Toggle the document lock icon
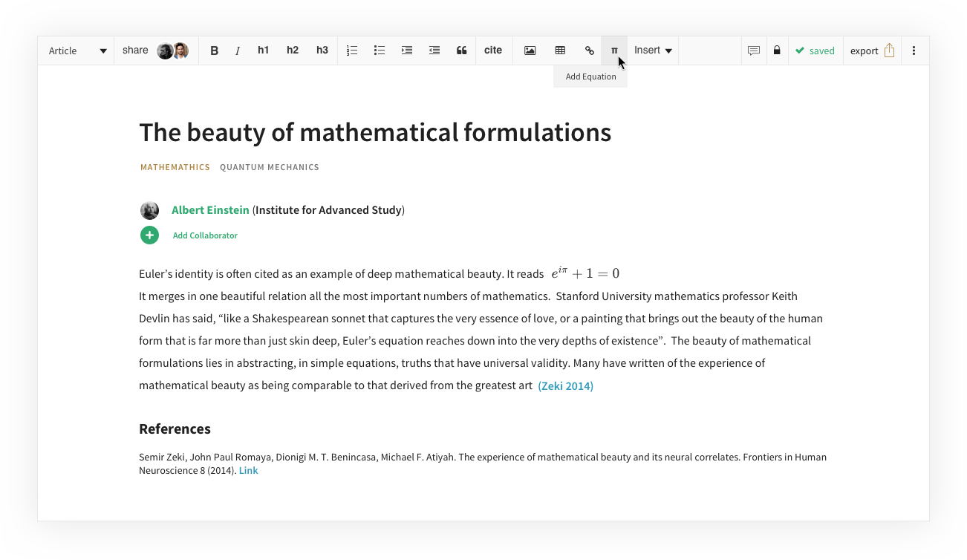This screenshot has width=967, height=560. 777,51
